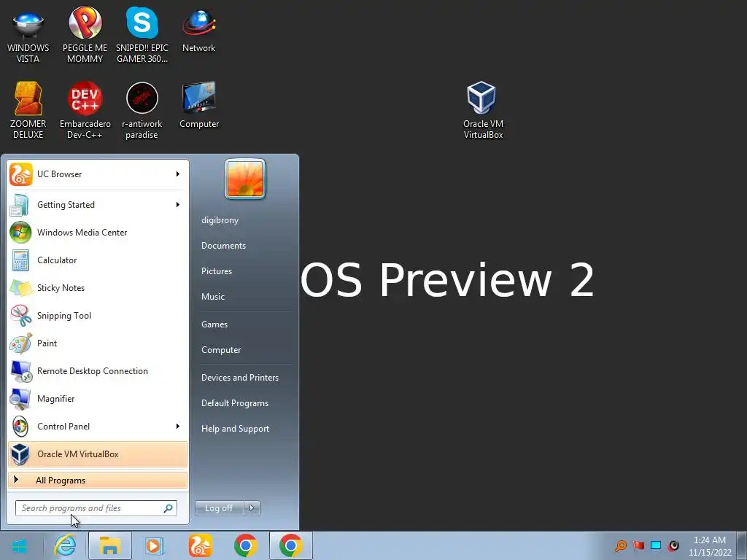The width and height of the screenshot is (747, 560).
Task: Open Internet Explorer from the taskbar
Action: tap(65, 545)
